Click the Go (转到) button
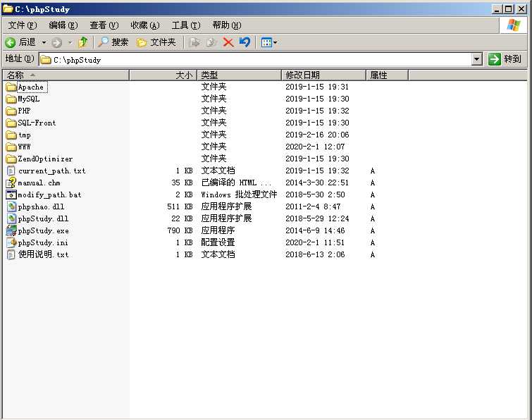 point(505,59)
